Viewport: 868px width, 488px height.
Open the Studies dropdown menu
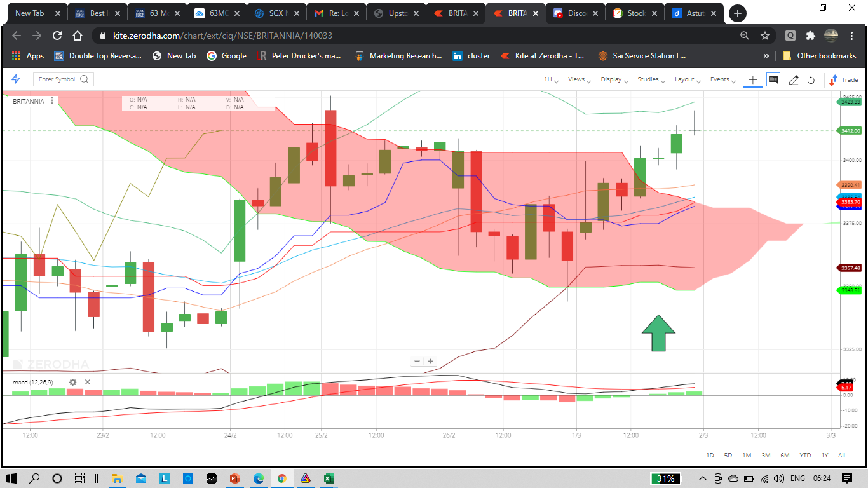[651, 79]
